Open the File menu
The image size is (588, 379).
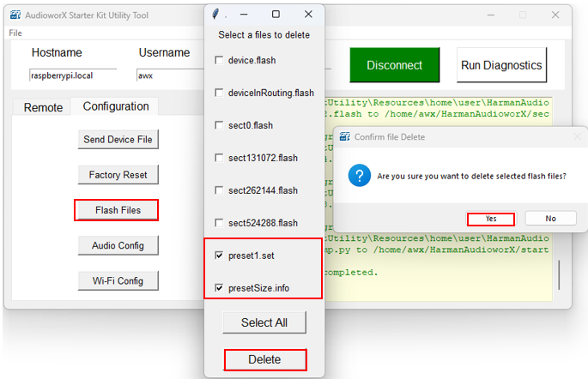[x=15, y=33]
